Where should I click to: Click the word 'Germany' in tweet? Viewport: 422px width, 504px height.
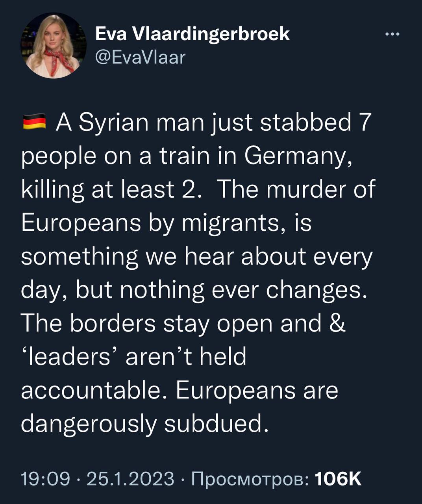tap(296, 156)
